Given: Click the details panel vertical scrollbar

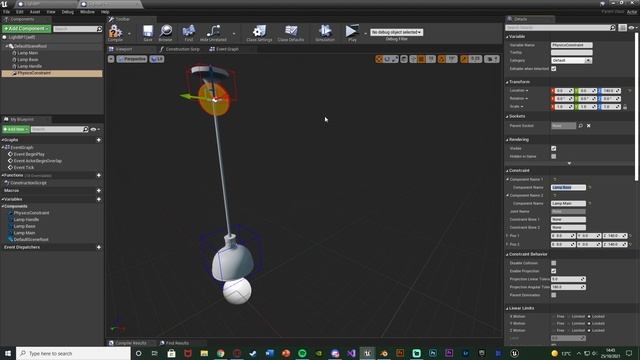Looking at the screenshot, I should coord(636,106).
